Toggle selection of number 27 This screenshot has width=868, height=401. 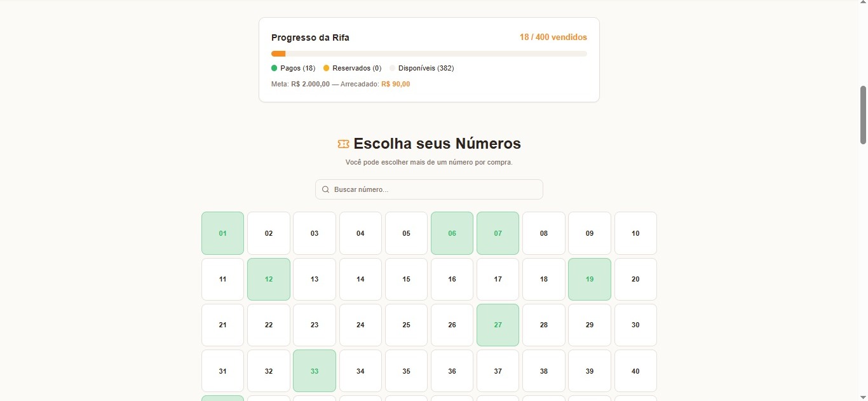pos(498,325)
